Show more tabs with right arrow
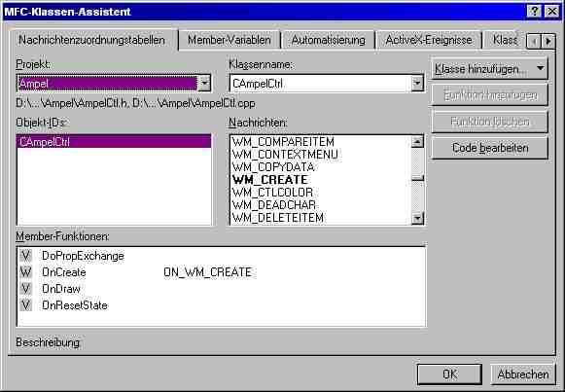The image size is (565, 392). 548,42
